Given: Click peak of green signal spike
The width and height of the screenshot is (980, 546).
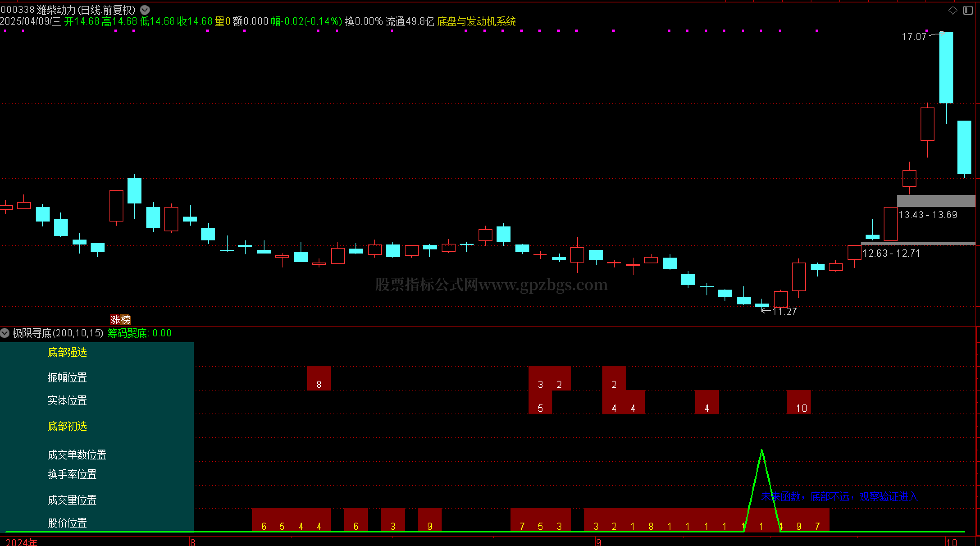Looking at the screenshot, I should [x=761, y=450].
